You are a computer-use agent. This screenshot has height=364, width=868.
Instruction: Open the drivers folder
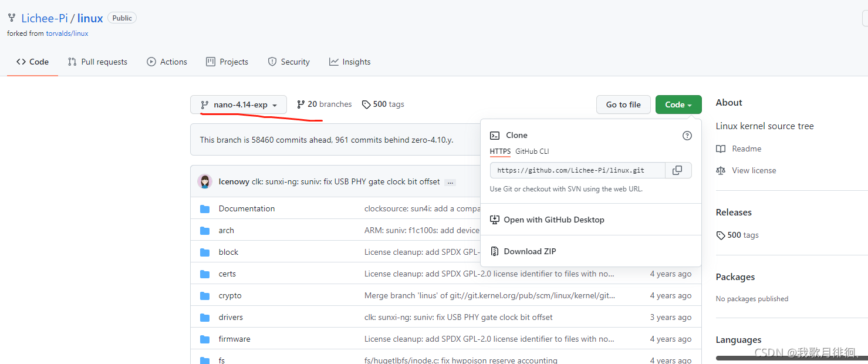click(x=231, y=317)
